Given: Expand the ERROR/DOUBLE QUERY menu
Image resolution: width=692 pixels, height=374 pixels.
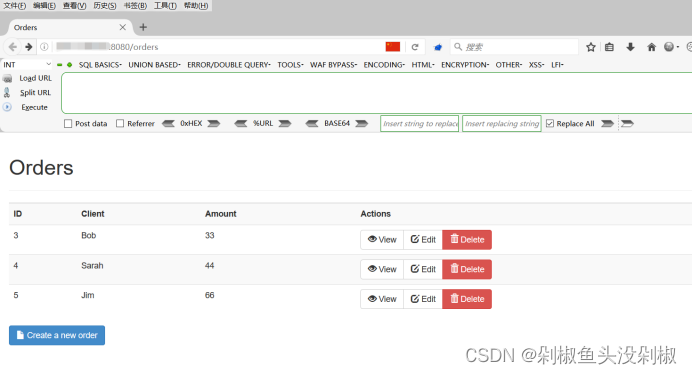Looking at the screenshot, I should tap(229, 65).
